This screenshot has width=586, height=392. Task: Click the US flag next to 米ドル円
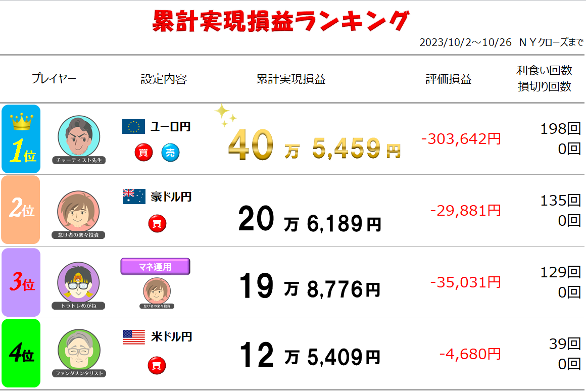pyautogui.click(x=134, y=337)
